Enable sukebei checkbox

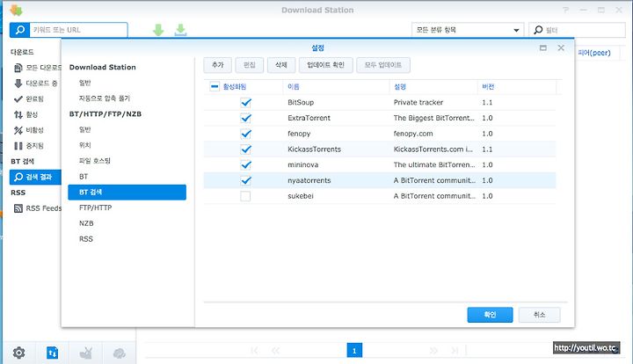click(245, 196)
